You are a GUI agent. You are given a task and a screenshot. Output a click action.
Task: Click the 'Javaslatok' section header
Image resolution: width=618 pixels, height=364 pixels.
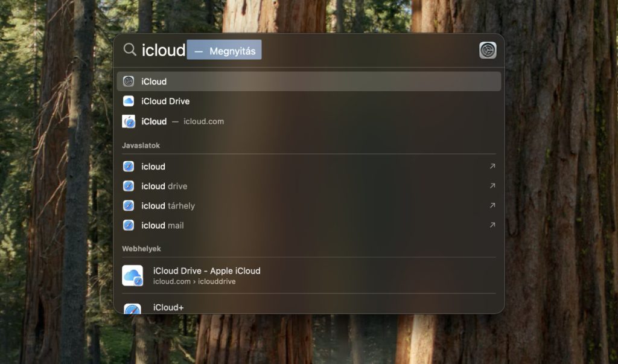141,145
